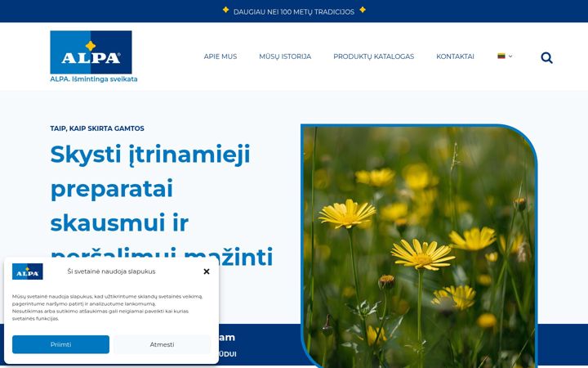Accept cookies with the Priimti button
This screenshot has width=588, height=368.
click(x=60, y=344)
